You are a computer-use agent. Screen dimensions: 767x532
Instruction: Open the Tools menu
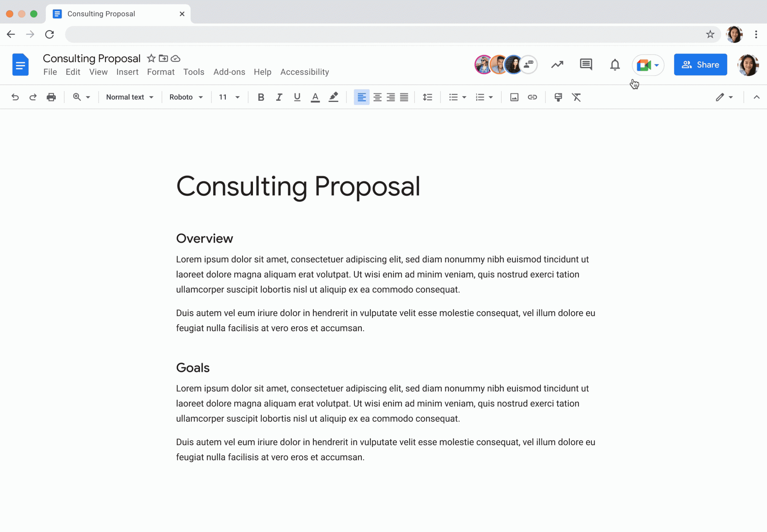[194, 72]
